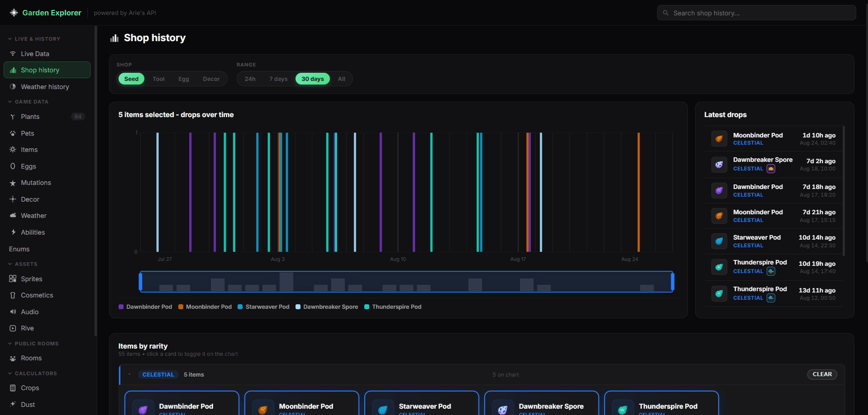Collapse the PUBLIC ROOMS section

click(33, 344)
